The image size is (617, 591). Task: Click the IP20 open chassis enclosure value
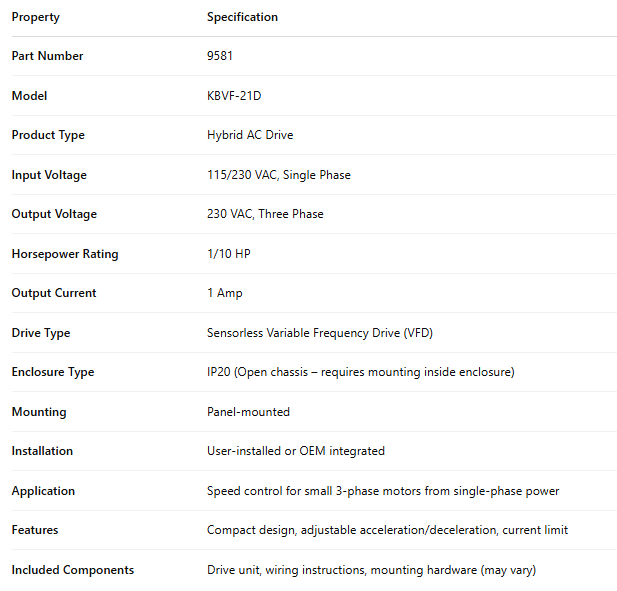tap(360, 372)
